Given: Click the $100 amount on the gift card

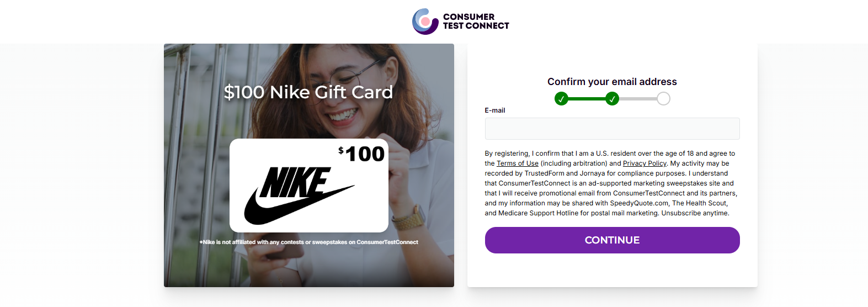Looking at the screenshot, I should (361, 153).
